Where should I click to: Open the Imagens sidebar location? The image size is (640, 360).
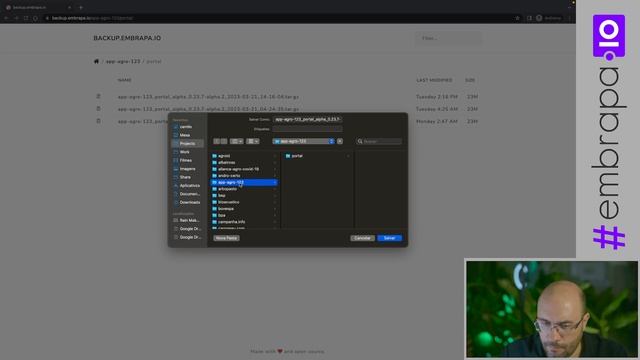coord(187,169)
